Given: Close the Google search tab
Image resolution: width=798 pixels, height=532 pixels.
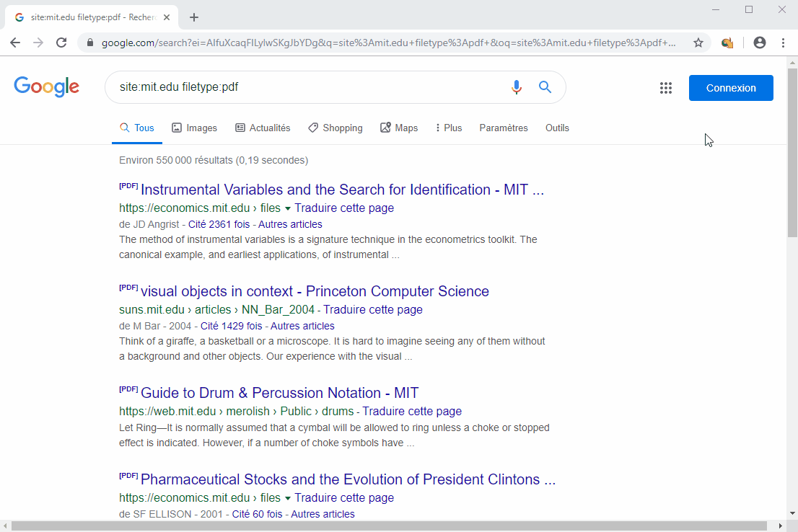Looking at the screenshot, I should point(167,17).
